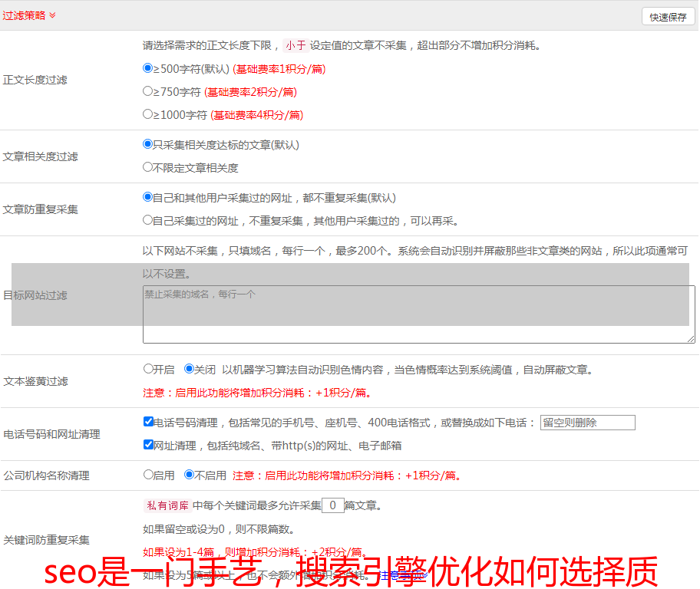Screen dimensions: 700x589
Task: Enable 文本鉴黄过滤 with 开启 radio
Action: coord(148,369)
